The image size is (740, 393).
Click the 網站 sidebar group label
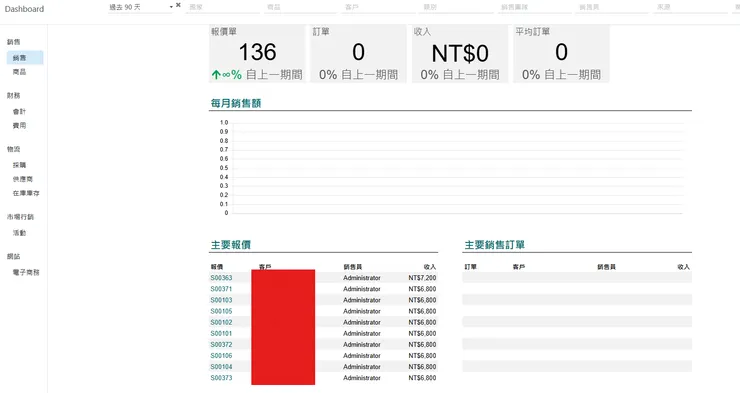14,257
